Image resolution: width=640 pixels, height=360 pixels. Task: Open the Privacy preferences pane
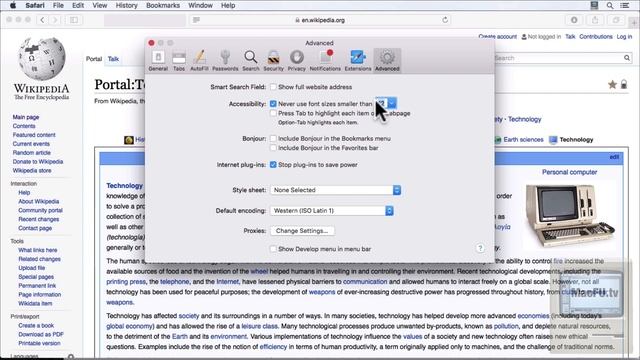pos(297,60)
